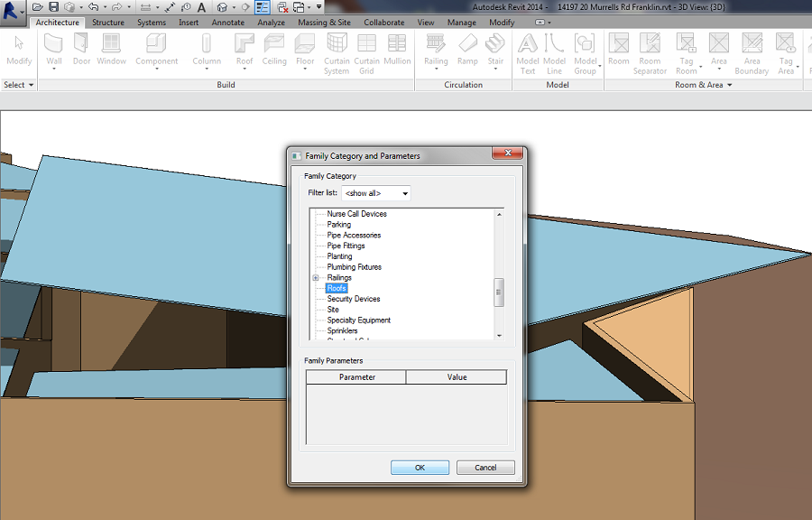Click the Undo arrow icon

(x=93, y=7)
